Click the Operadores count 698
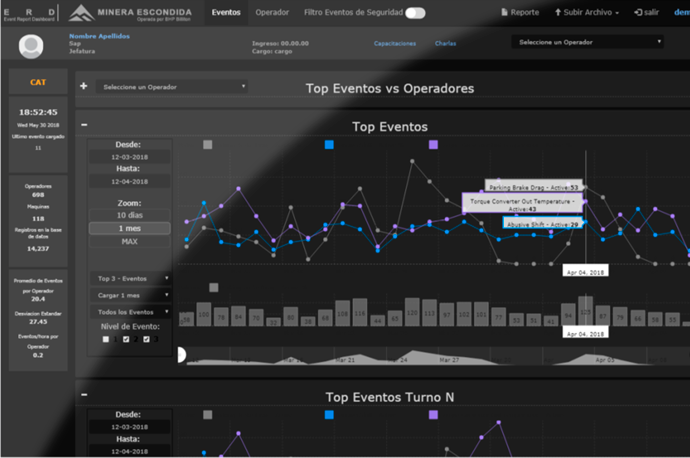The height and width of the screenshot is (458, 690). 38,195
